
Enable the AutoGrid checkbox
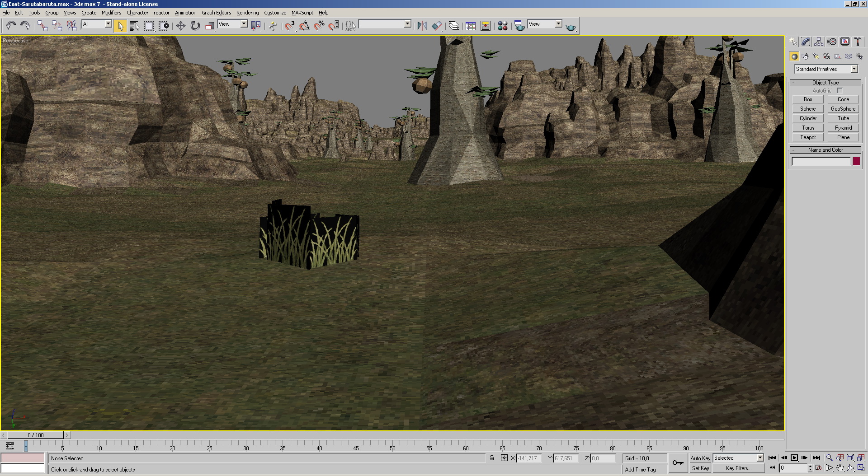point(840,91)
